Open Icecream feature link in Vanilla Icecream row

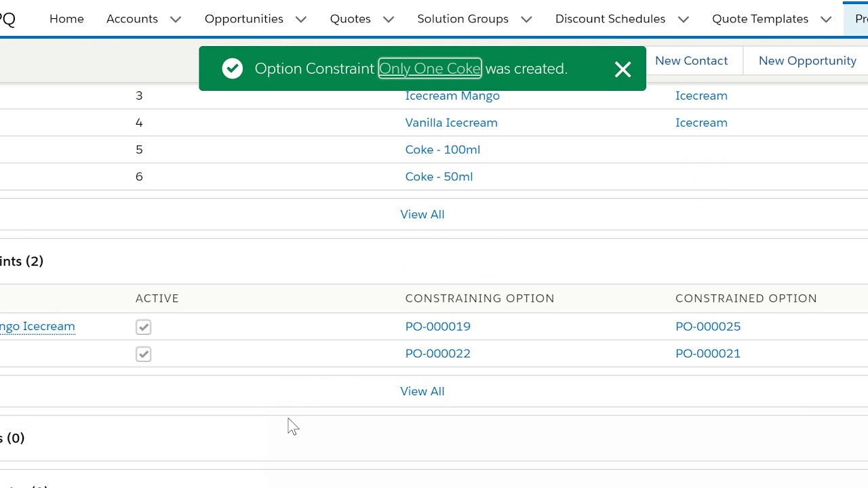pos(701,123)
